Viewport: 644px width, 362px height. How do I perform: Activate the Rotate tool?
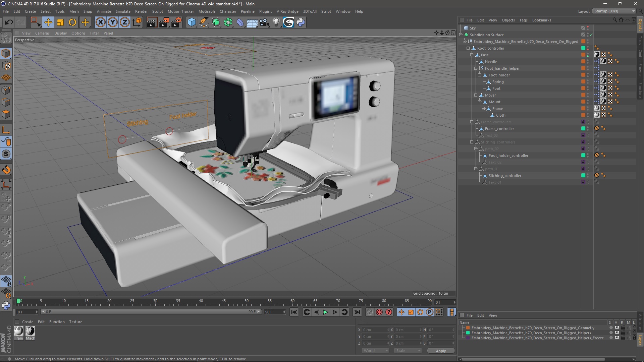[72, 22]
